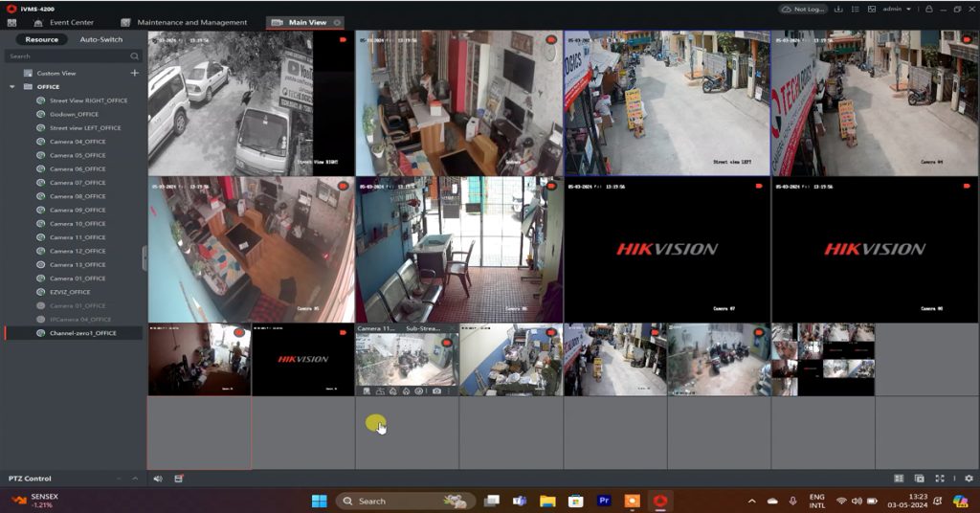Open File Explorer from the Windows taskbar
This screenshot has width=980, height=513.
tap(547, 501)
